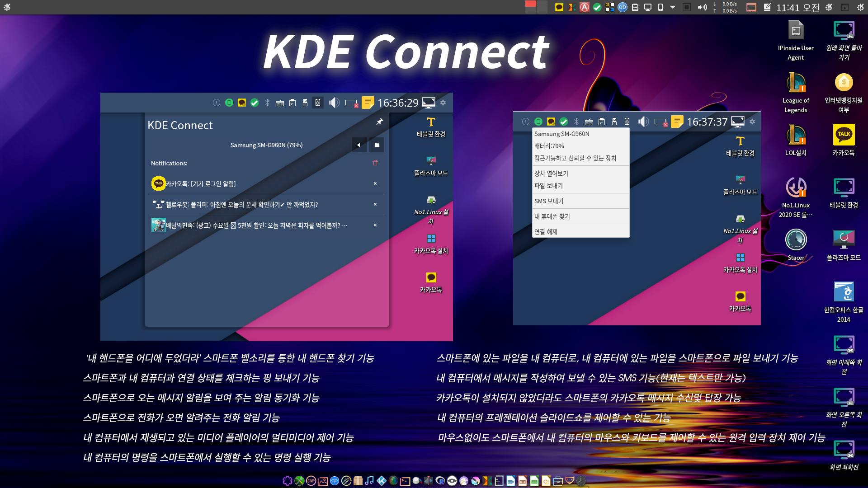This screenshot has height=488, width=868.
Task: Open the KDE application launcher in the panel's left corner
Action: click(7, 7)
